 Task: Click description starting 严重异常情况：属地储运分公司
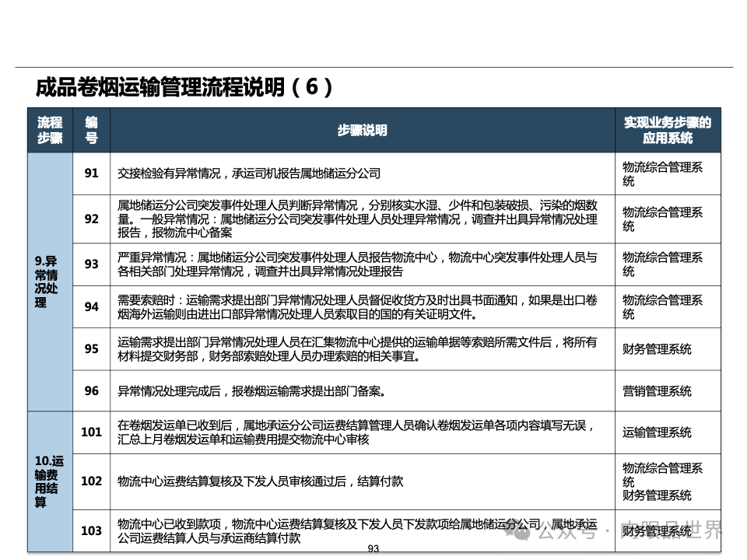[x=357, y=264]
